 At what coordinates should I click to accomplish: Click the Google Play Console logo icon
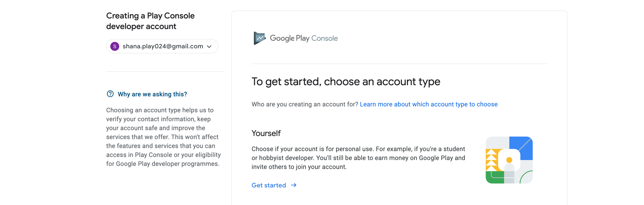pos(259,38)
